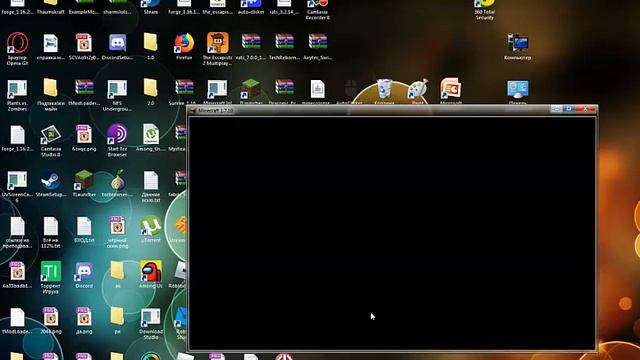Launch Camtasia Studio 8 shortcut
The image size is (640, 360).
(51, 135)
